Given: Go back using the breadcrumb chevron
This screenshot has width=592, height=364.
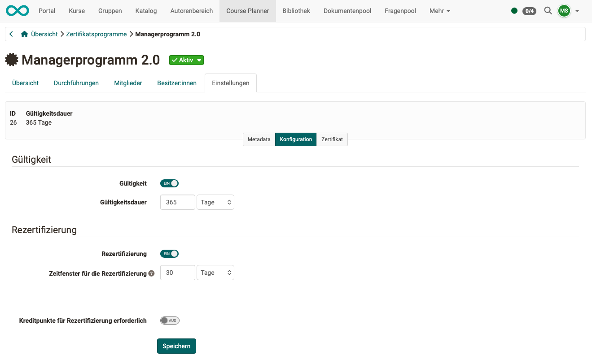Looking at the screenshot, I should [11, 34].
